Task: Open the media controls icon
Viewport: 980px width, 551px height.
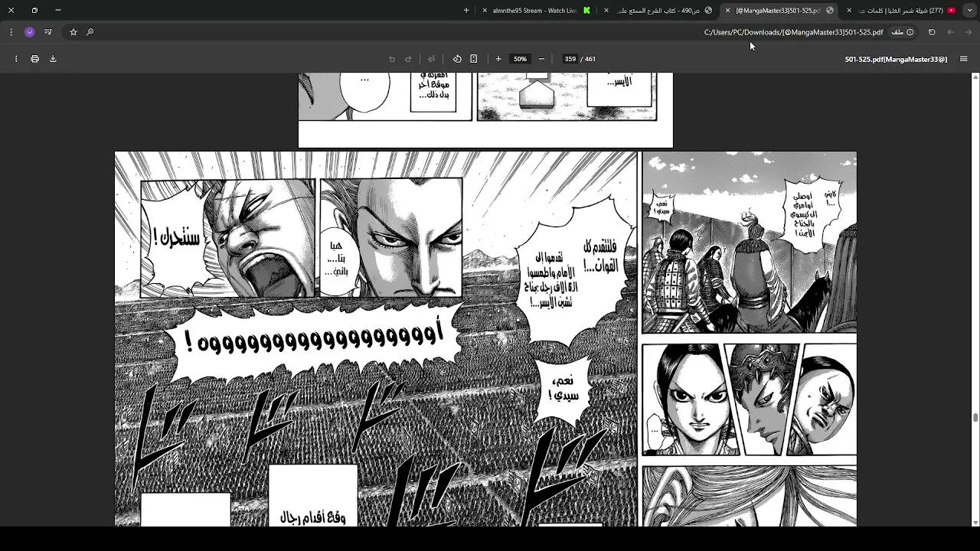Action: coord(48,32)
